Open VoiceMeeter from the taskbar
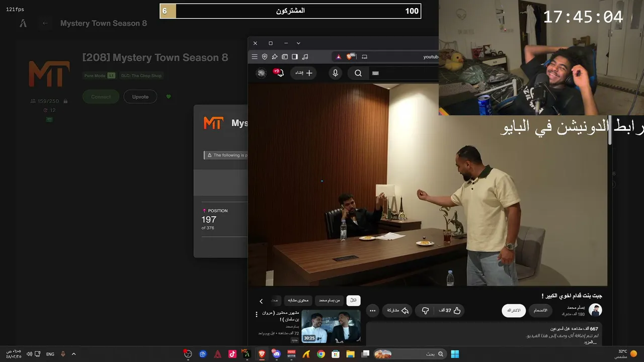The image size is (644, 362). click(x=291, y=354)
